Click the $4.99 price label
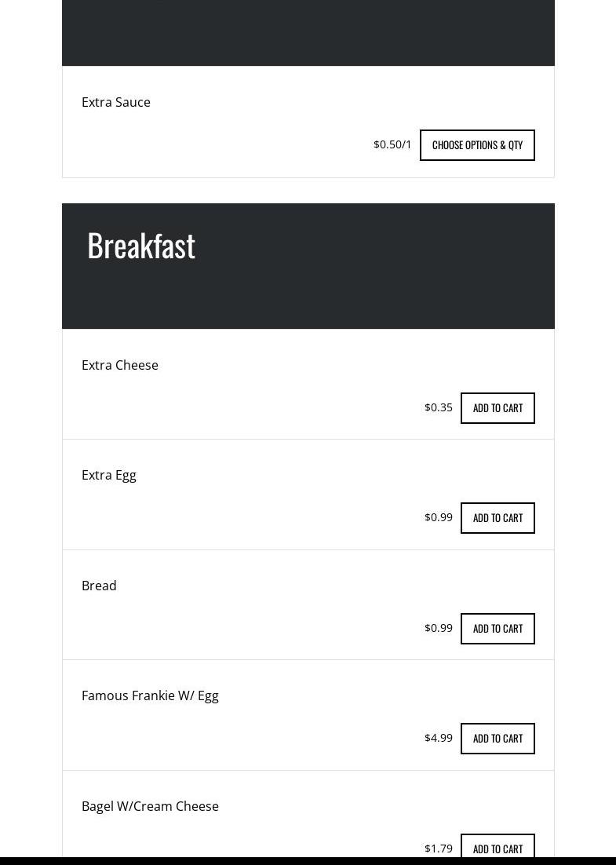 click(439, 738)
